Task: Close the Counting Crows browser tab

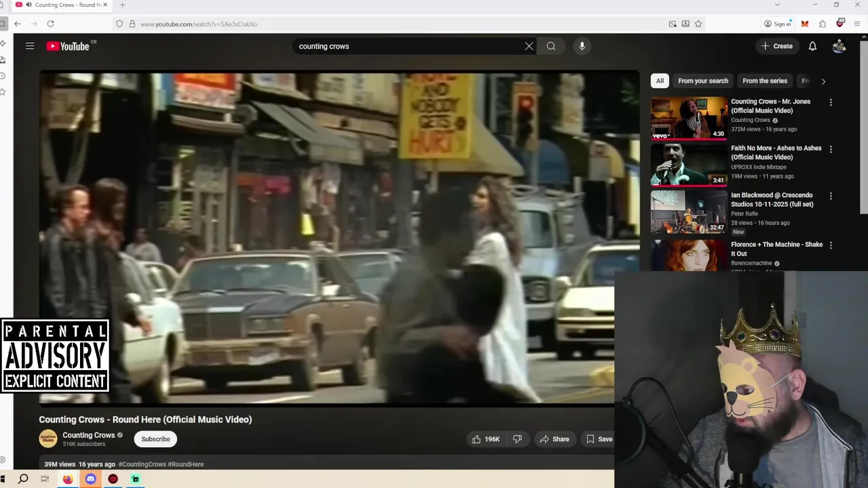Action: click(105, 5)
